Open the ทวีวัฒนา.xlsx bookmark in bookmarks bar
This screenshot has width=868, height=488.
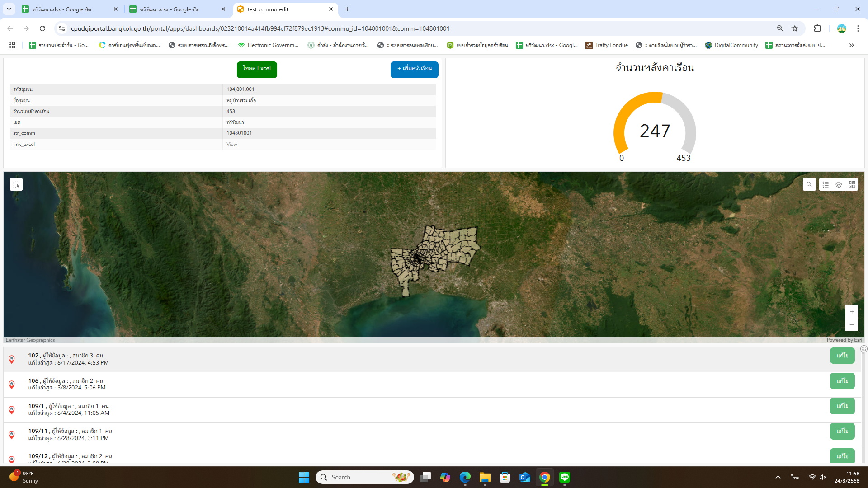tap(547, 45)
